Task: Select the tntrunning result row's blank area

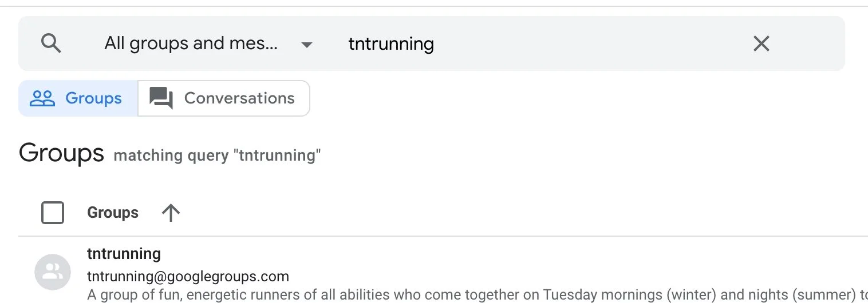Action: point(515,263)
